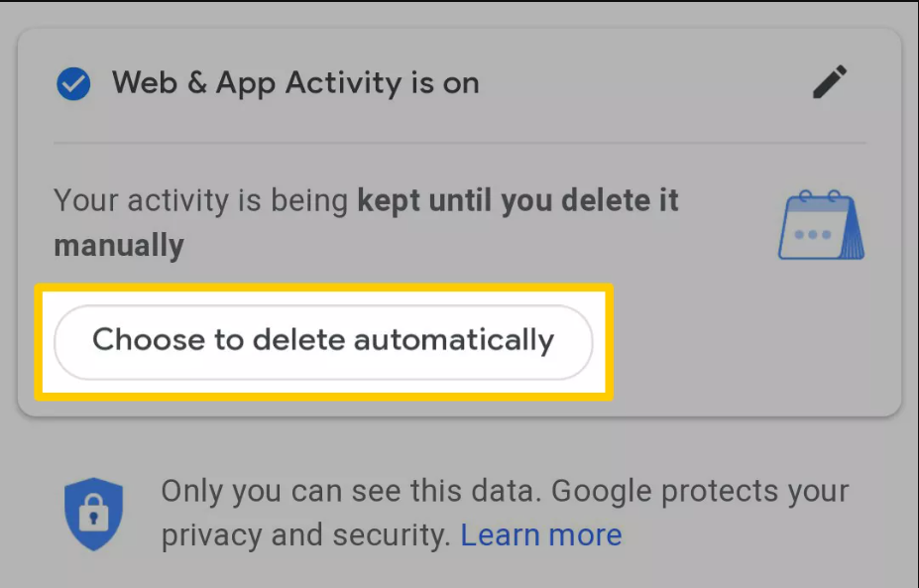Click the calendar auto-delete icon

(821, 224)
